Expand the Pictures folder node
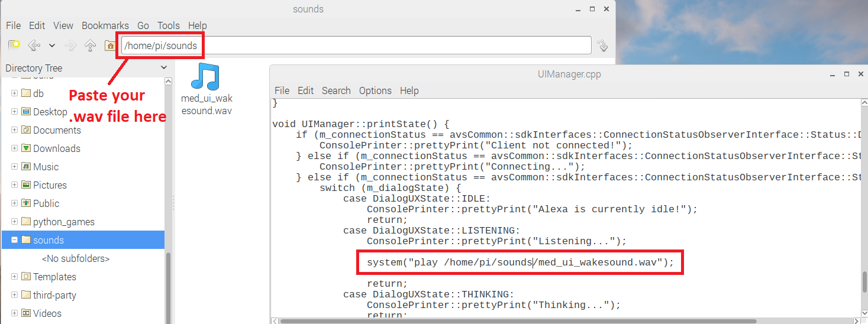 coord(15,185)
